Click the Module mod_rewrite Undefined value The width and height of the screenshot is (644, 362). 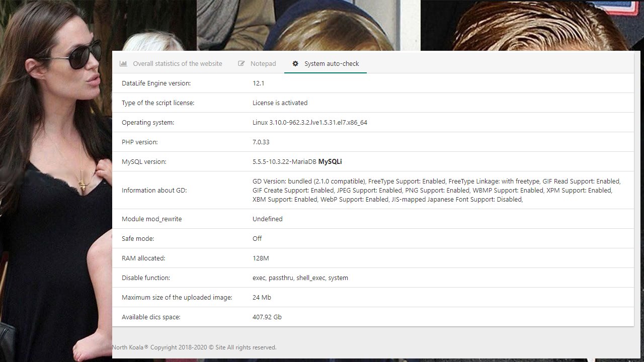tap(267, 219)
